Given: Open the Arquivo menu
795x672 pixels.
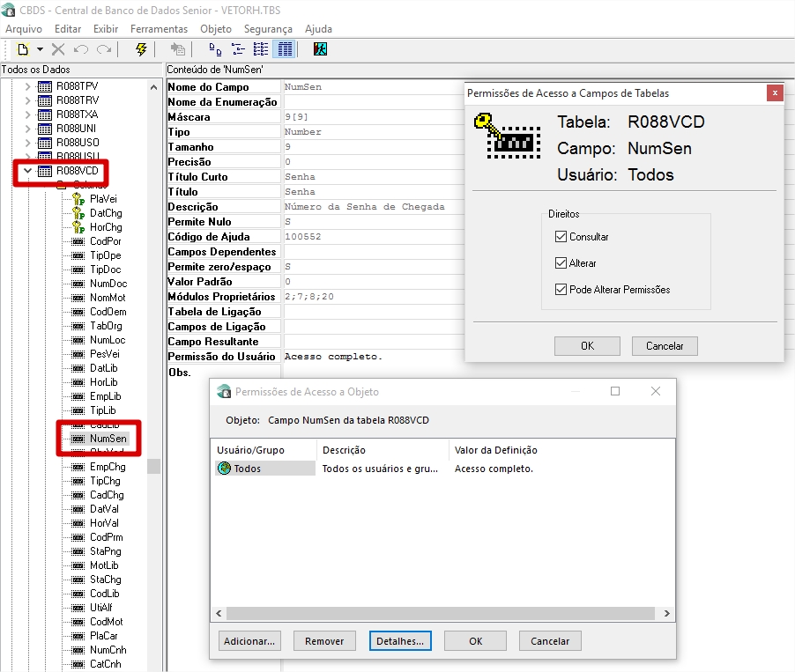Looking at the screenshot, I should tap(23, 29).
